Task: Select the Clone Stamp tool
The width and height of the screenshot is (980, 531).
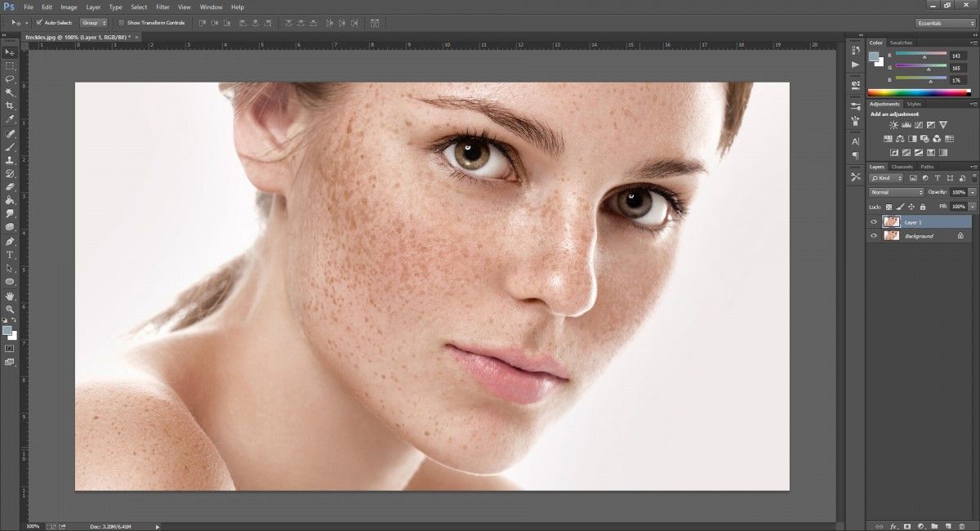Action: [10, 161]
